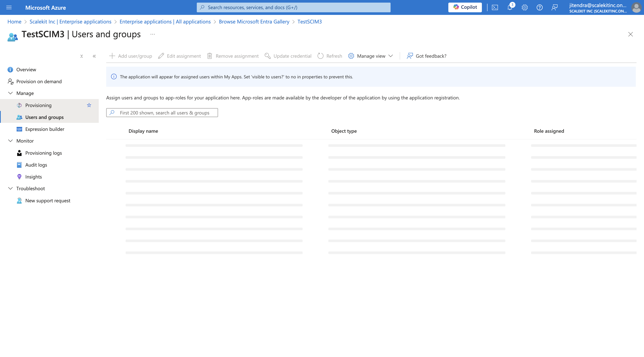
Task: Open the help question mark icon
Action: tap(539, 7)
